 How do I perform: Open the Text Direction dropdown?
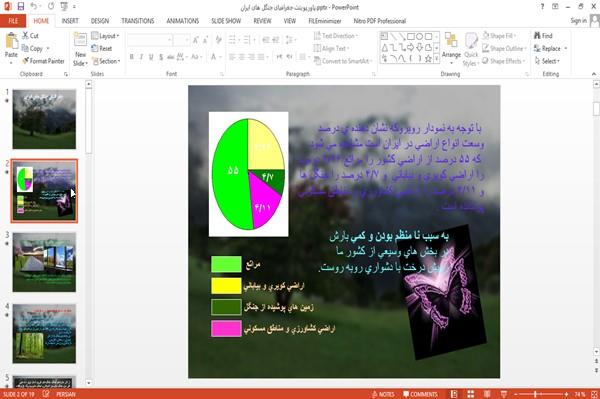point(336,36)
